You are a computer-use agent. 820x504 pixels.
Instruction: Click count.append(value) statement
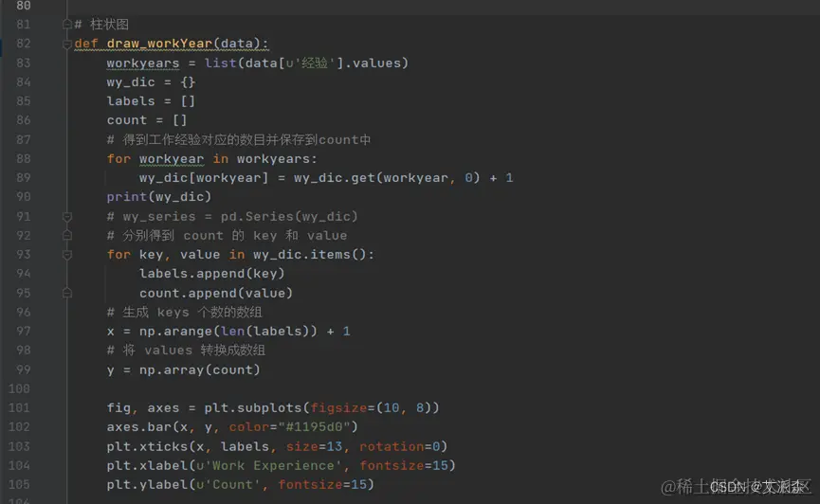coord(216,294)
